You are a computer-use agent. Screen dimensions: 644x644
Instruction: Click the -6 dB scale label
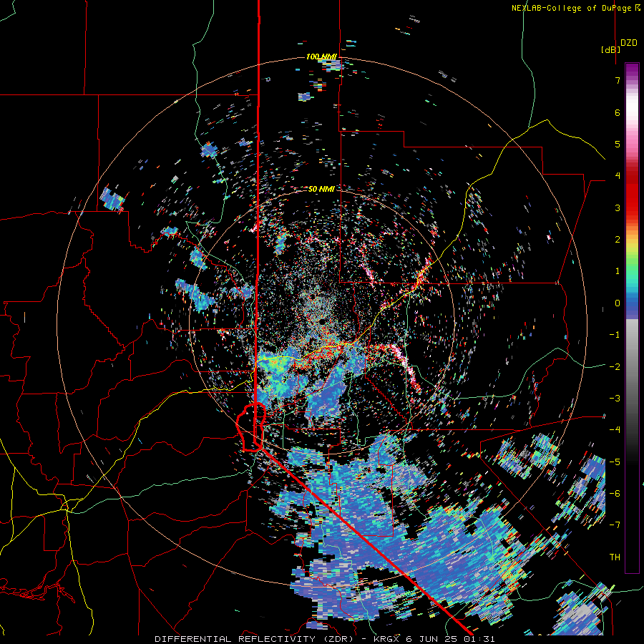pos(615,494)
